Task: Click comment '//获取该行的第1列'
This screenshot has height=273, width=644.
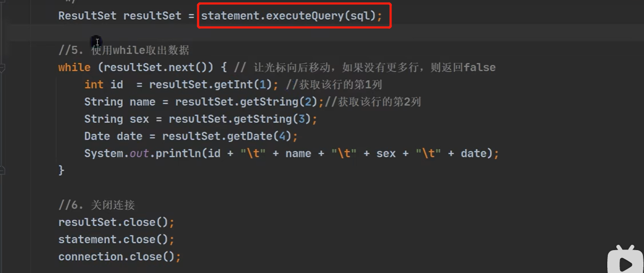Action: coord(334,85)
